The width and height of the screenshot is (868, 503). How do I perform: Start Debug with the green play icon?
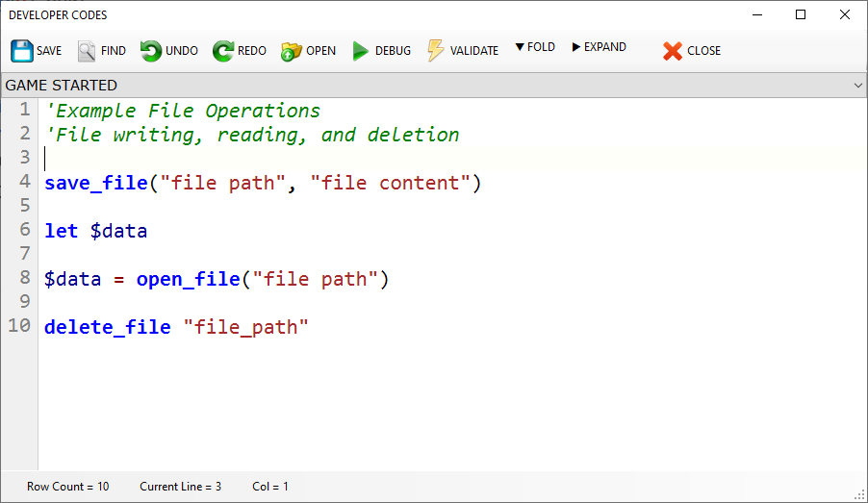(360, 51)
